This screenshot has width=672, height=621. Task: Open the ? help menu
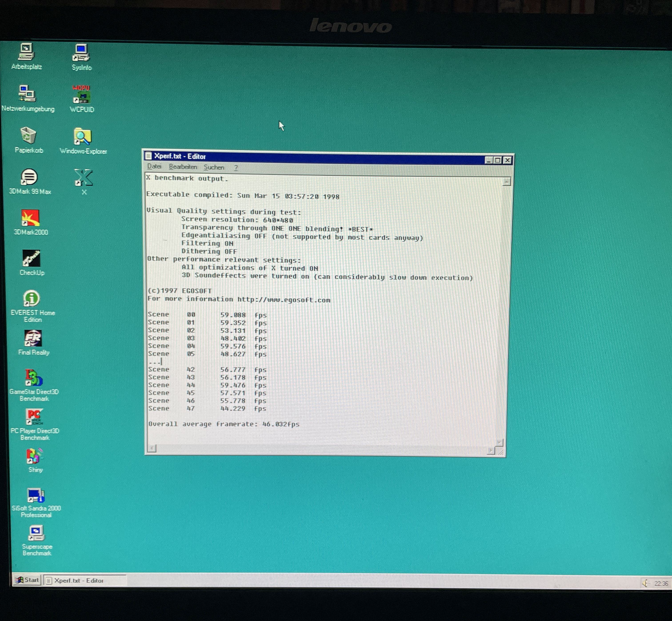(x=236, y=168)
